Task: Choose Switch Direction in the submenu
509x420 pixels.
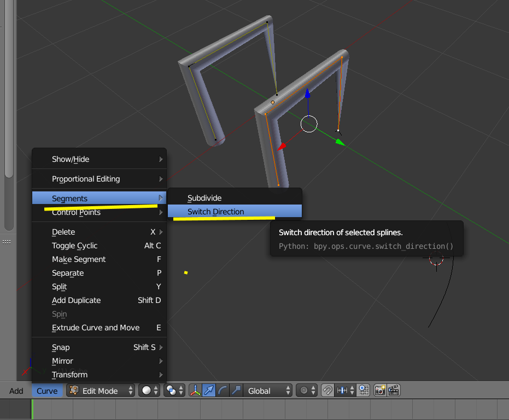Action: click(235, 212)
